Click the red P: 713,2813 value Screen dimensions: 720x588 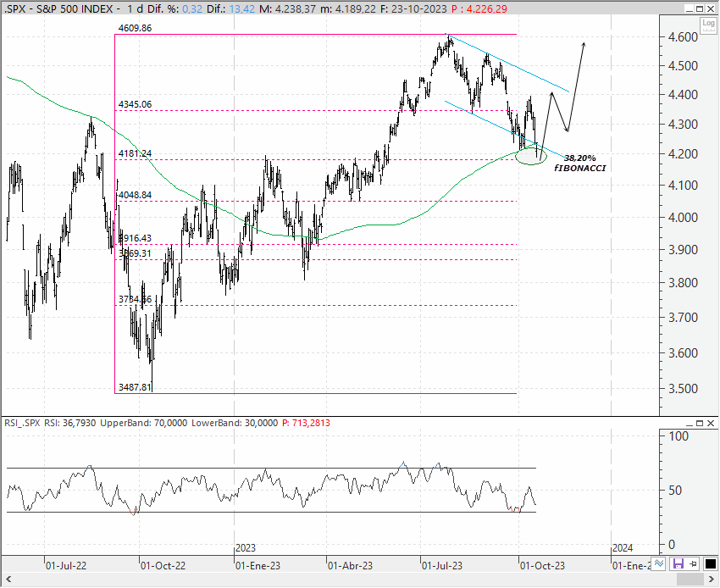(x=306, y=423)
